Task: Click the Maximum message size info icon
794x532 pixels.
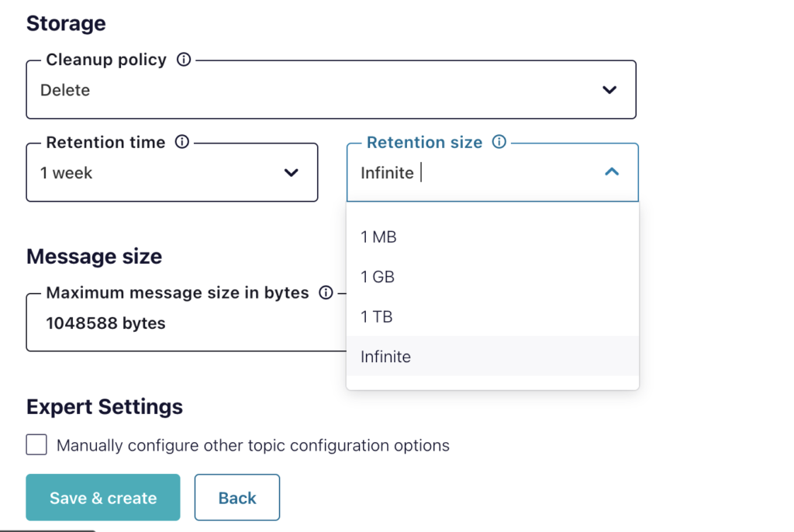Action: [326, 293]
